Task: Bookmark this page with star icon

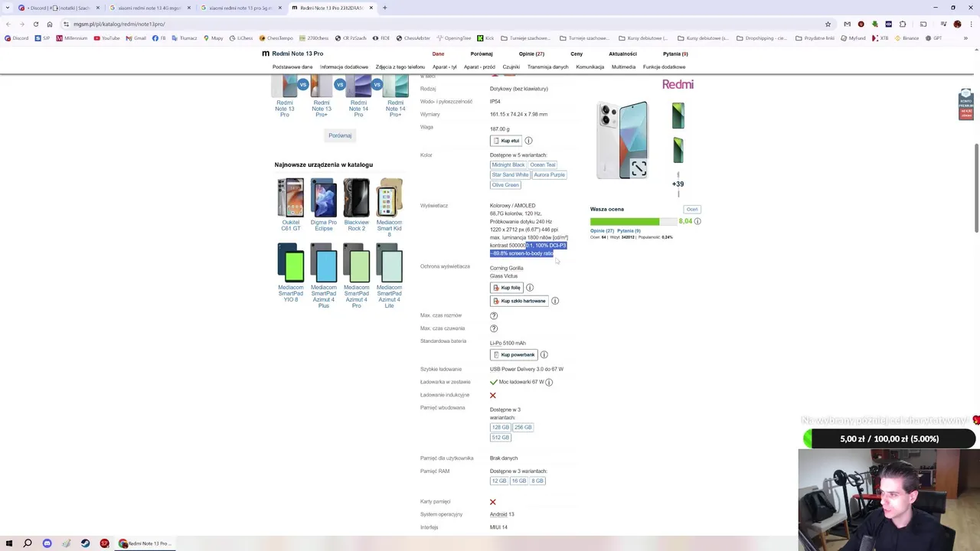Action: pyautogui.click(x=828, y=24)
